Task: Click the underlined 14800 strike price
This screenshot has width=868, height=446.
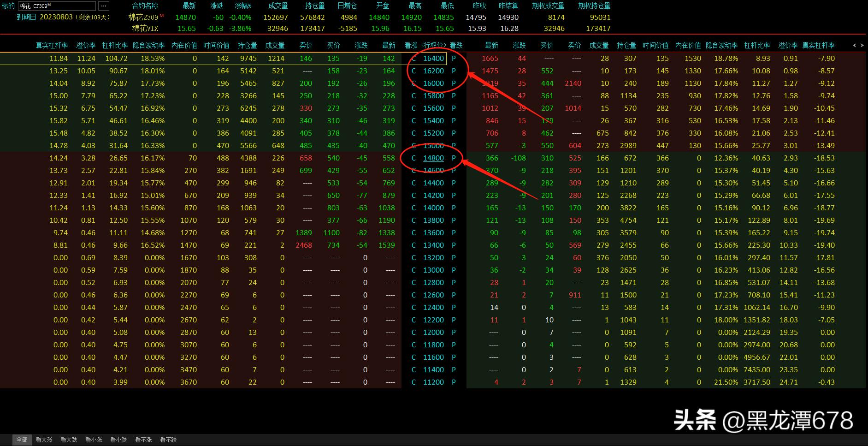Action: tap(433, 158)
